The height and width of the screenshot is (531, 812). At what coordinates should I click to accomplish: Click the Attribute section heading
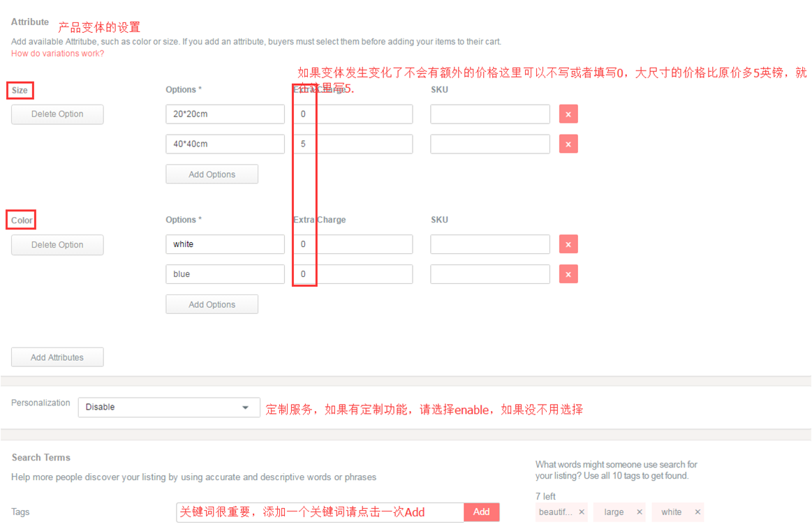click(x=30, y=22)
